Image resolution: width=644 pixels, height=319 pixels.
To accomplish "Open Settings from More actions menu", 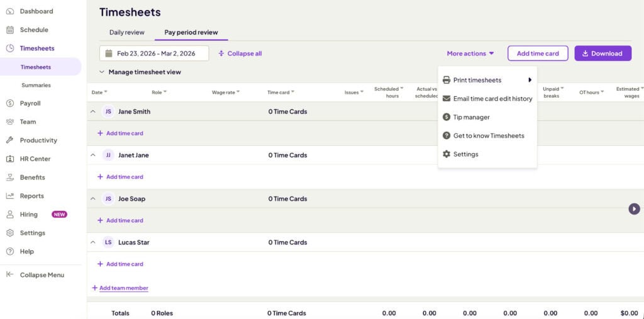I will (487, 154).
